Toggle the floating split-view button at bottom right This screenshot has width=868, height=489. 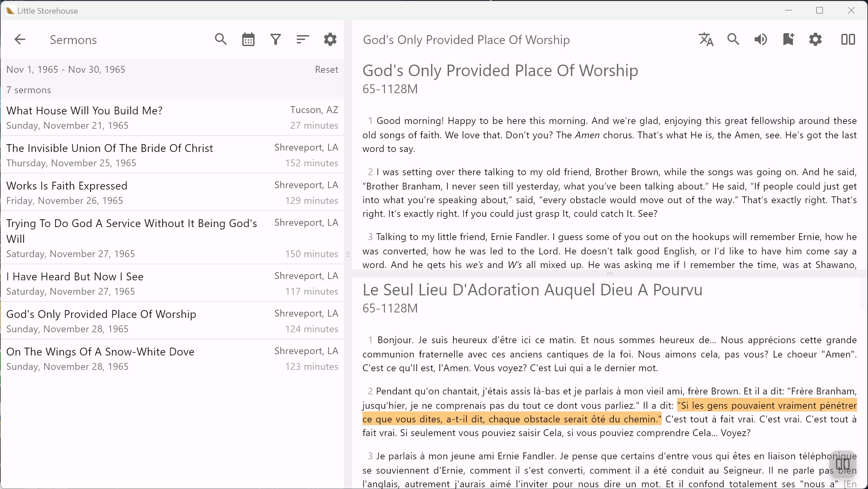[842, 464]
